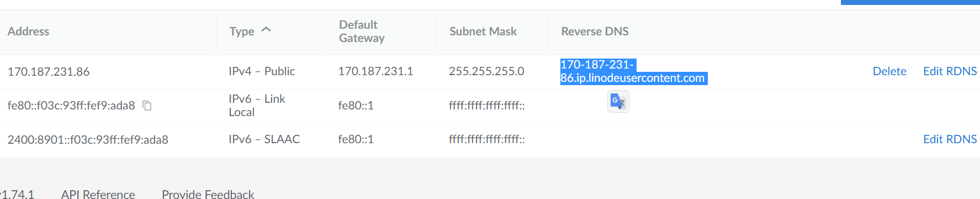This screenshot has height=199, width=980.
Task: Click the Address column header
Action: tap(28, 32)
